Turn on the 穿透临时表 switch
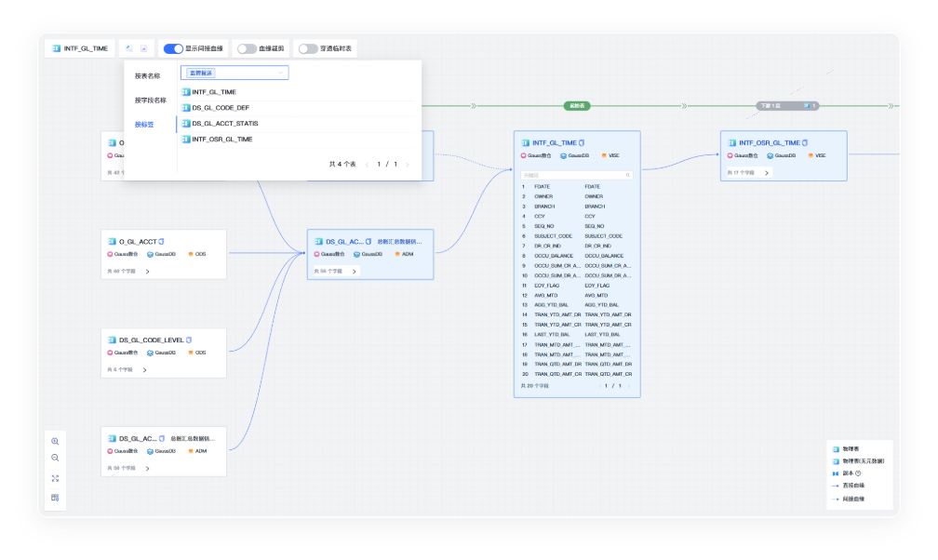 coord(308,48)
